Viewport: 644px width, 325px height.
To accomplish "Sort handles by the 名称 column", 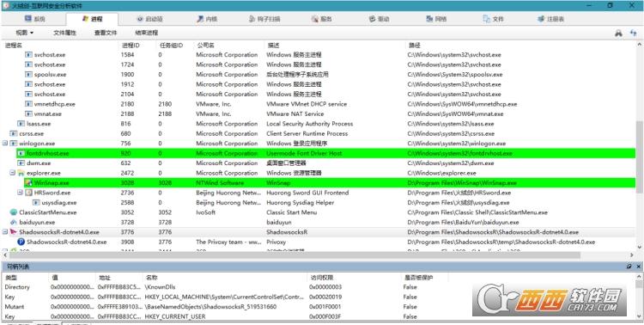I will click(x=151, y=278).
